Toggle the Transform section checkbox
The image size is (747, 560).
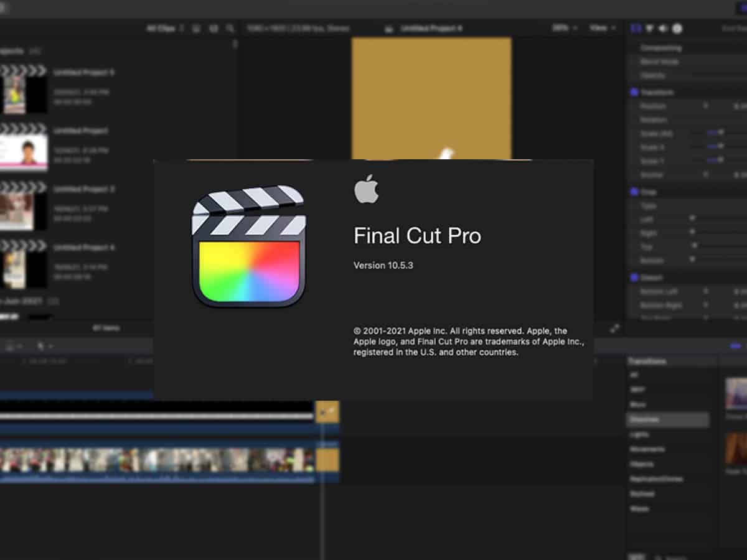[x=634, y=92]
